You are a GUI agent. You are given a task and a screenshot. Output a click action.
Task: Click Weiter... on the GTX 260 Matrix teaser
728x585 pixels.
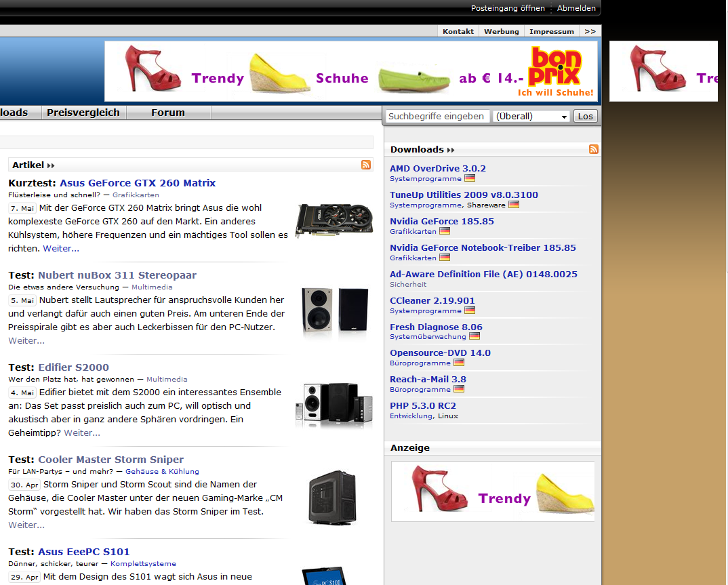click(x=61, y=248)
